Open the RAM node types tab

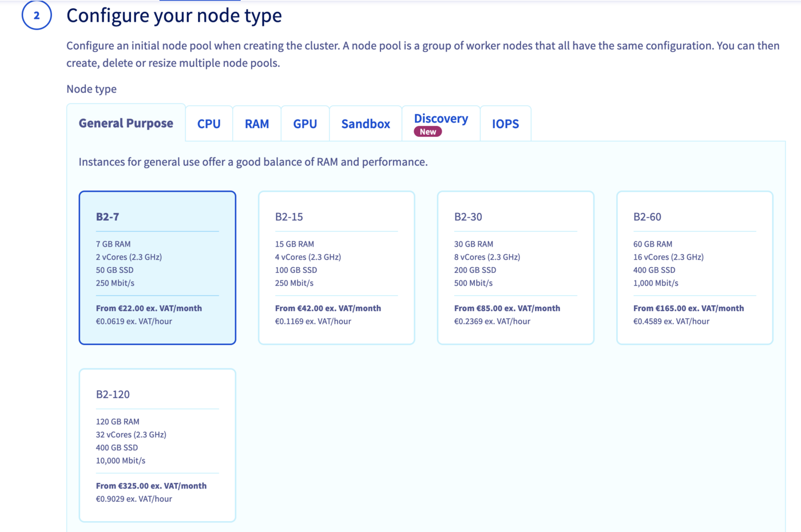pyautogui.click(x=256, y=123)
